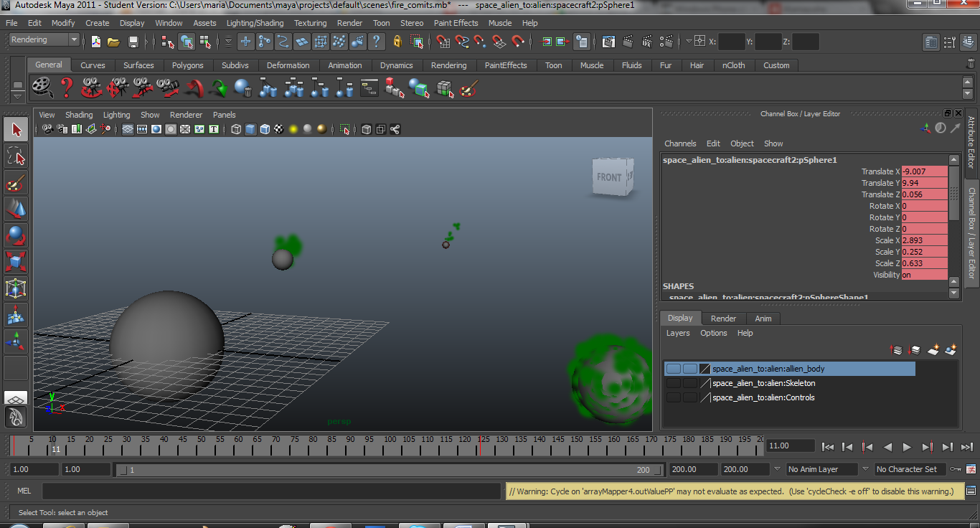Click the paintbrush shelf icon at end
Screen dimensions: 980x528
click(468, 88)
